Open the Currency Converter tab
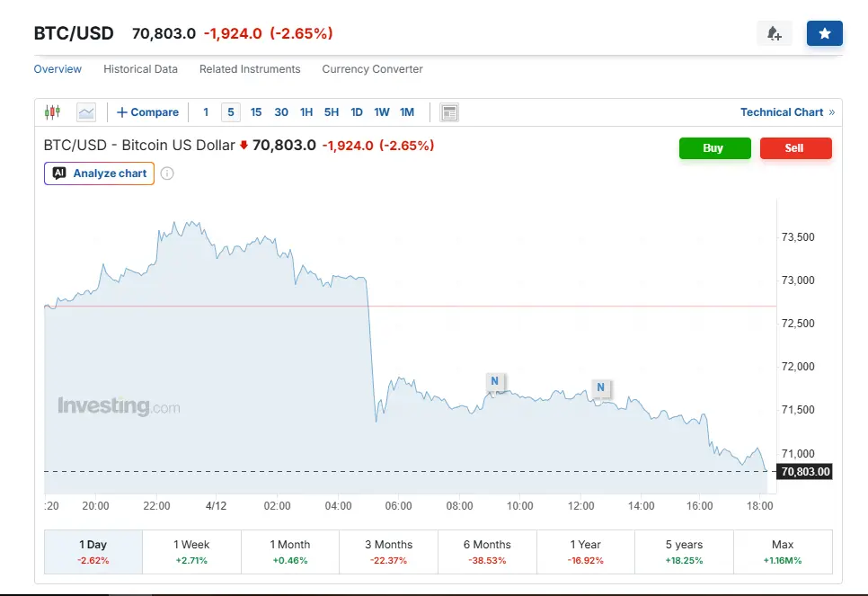Viewport: 868px width, 596px height. [372, 69]
